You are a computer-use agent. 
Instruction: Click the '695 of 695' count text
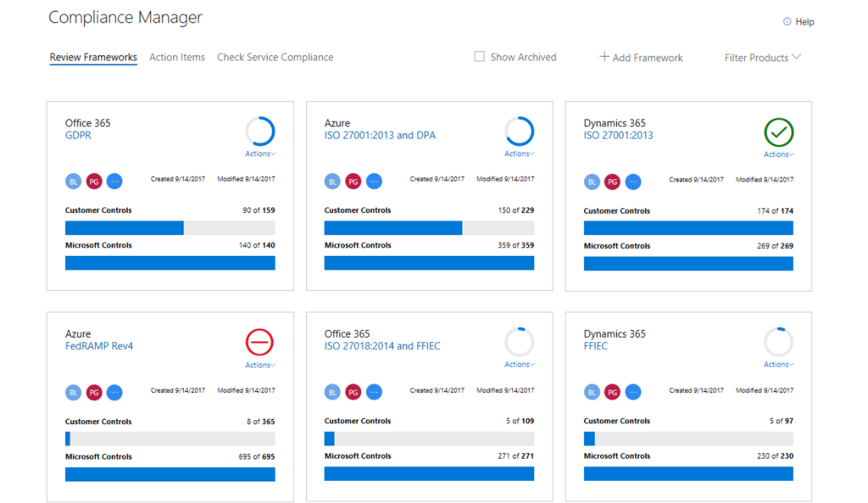pyautogui.click(x=257, y=456)
